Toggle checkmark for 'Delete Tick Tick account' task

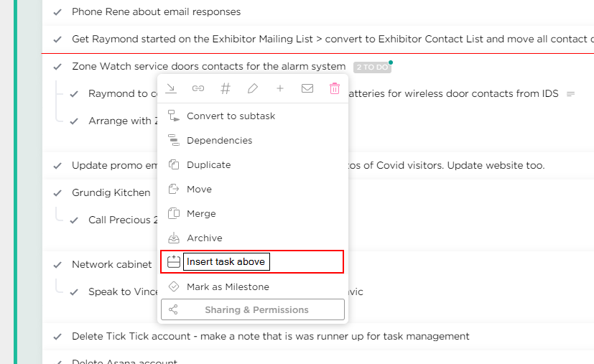(57, 337)
